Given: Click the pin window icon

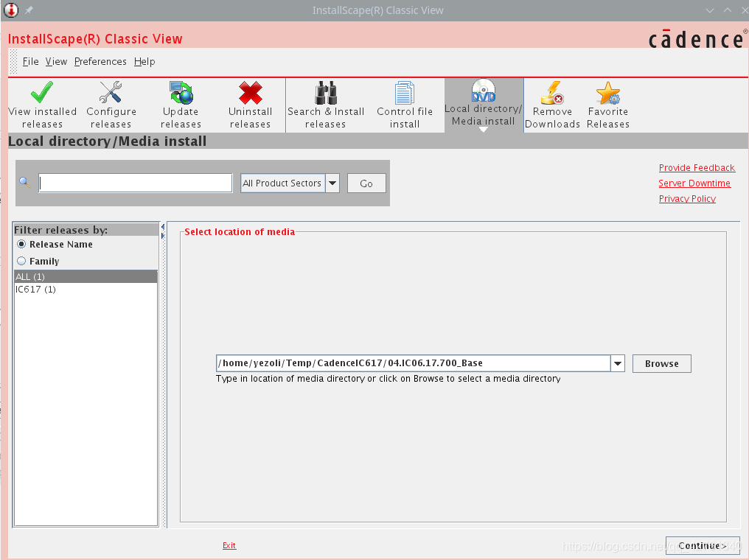Looking at the screenshot, I should pos(29,10).
